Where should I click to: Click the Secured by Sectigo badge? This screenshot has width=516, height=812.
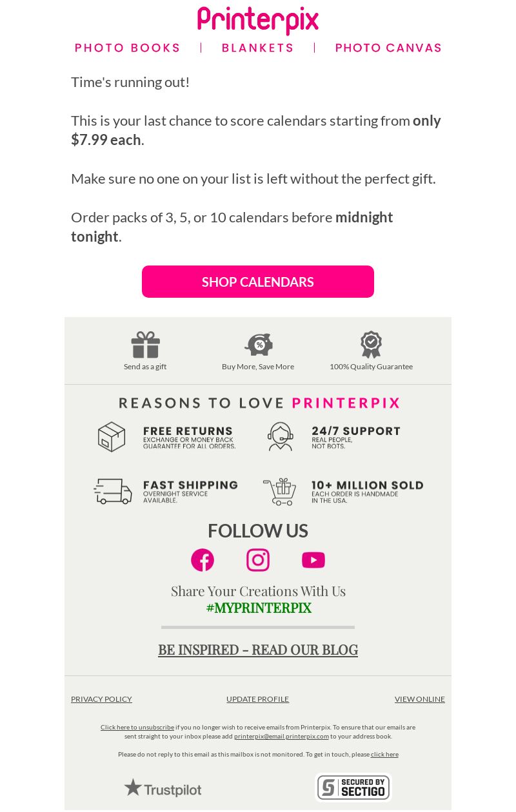tap(353, 788)
